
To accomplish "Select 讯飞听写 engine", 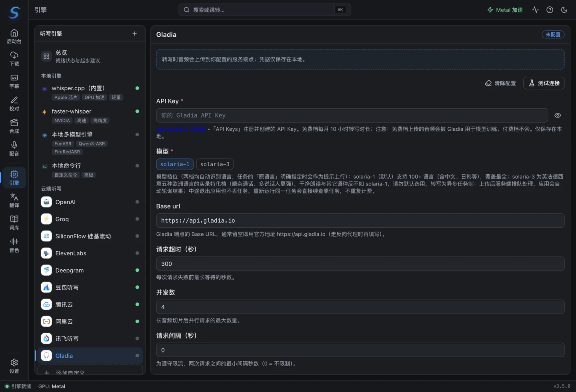I will tap(90, 338).
